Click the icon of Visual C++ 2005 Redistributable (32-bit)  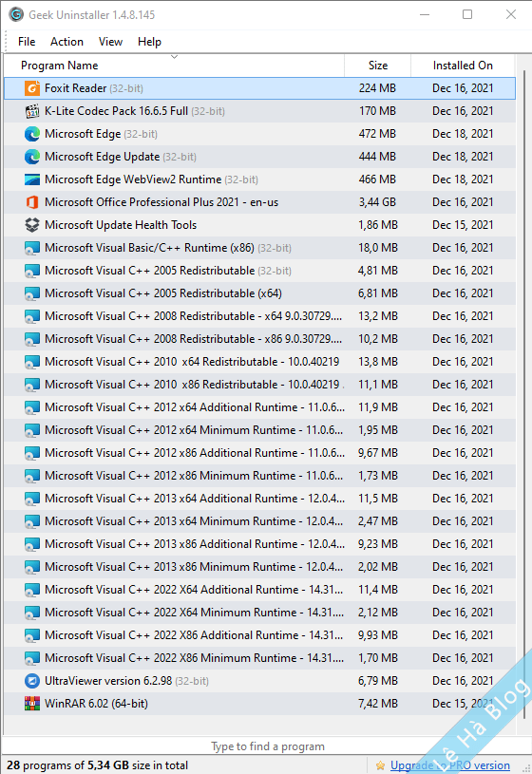tap(32, 271)
